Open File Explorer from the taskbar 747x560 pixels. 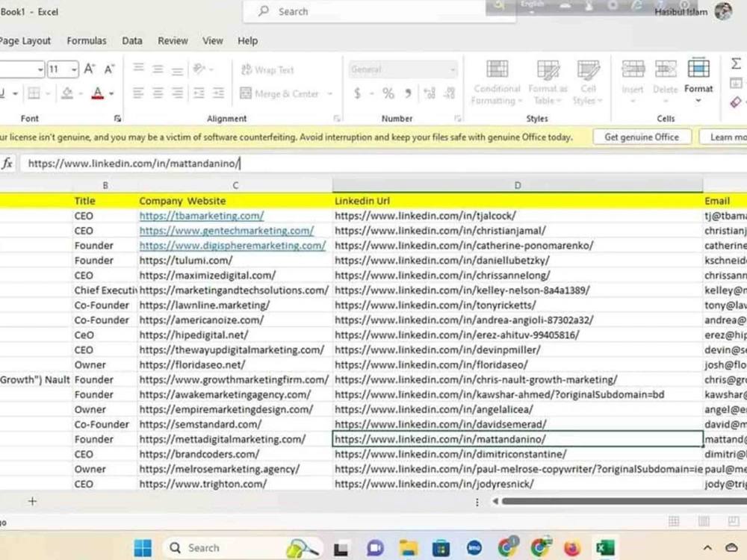pos(409,547)
